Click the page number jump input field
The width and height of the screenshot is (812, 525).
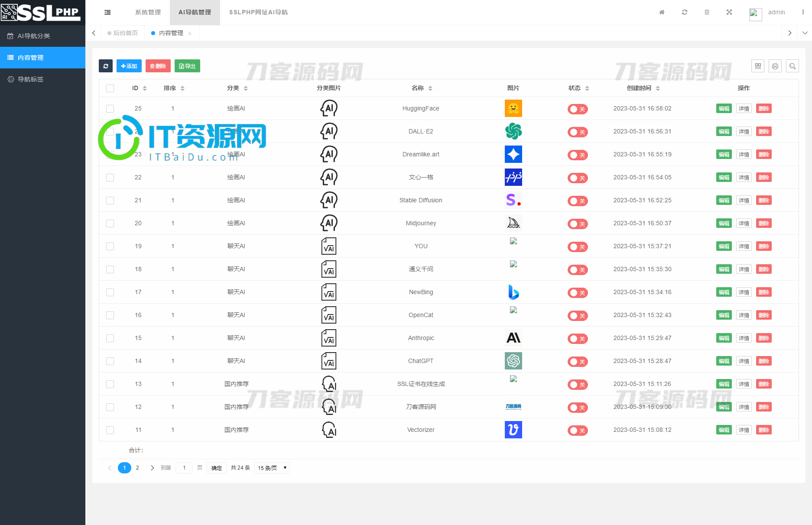(184, 468)
